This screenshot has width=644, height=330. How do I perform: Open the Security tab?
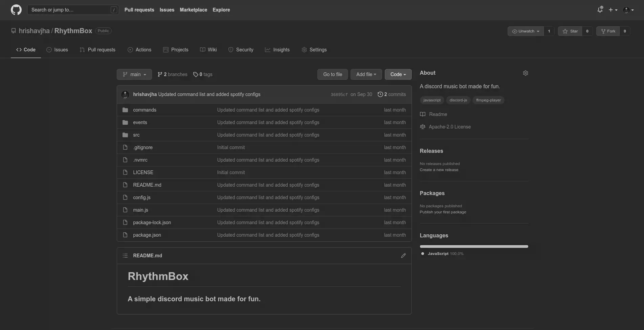(x=241, y=50)
